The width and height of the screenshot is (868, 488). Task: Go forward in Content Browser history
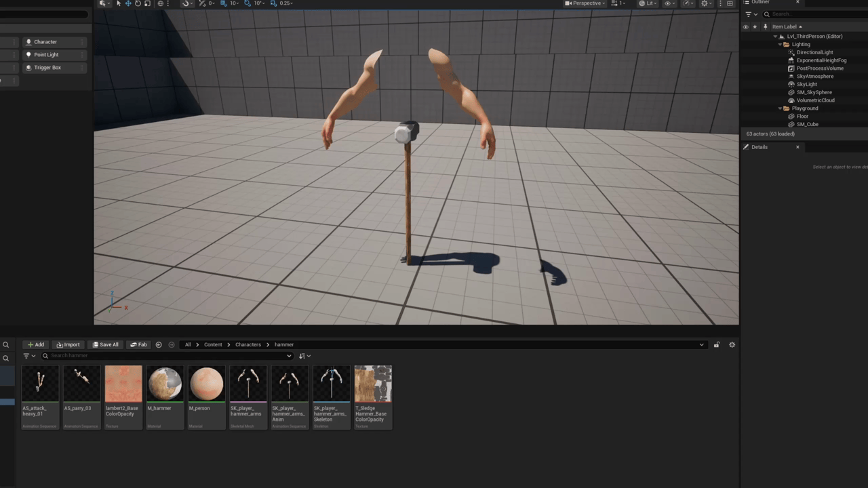tap(172, 344)
